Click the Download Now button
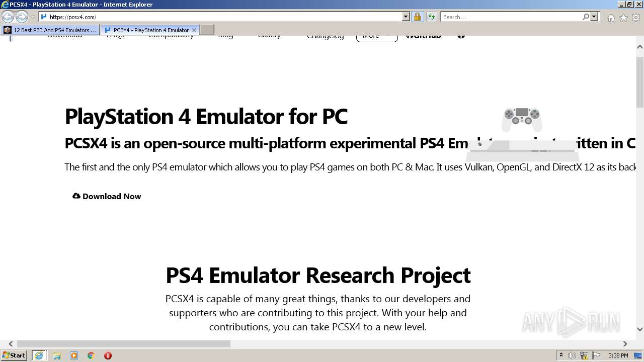This screenshot has width=644, height=362. click(107, 196)
